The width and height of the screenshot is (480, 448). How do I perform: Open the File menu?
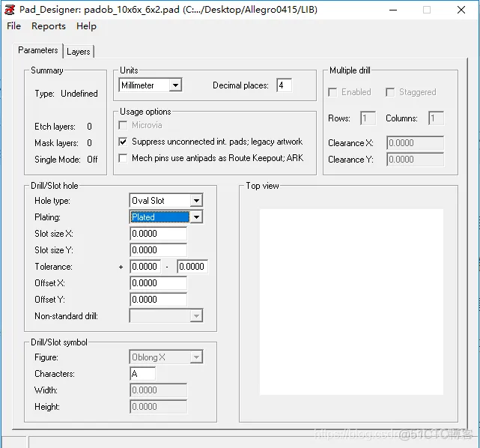13,26
